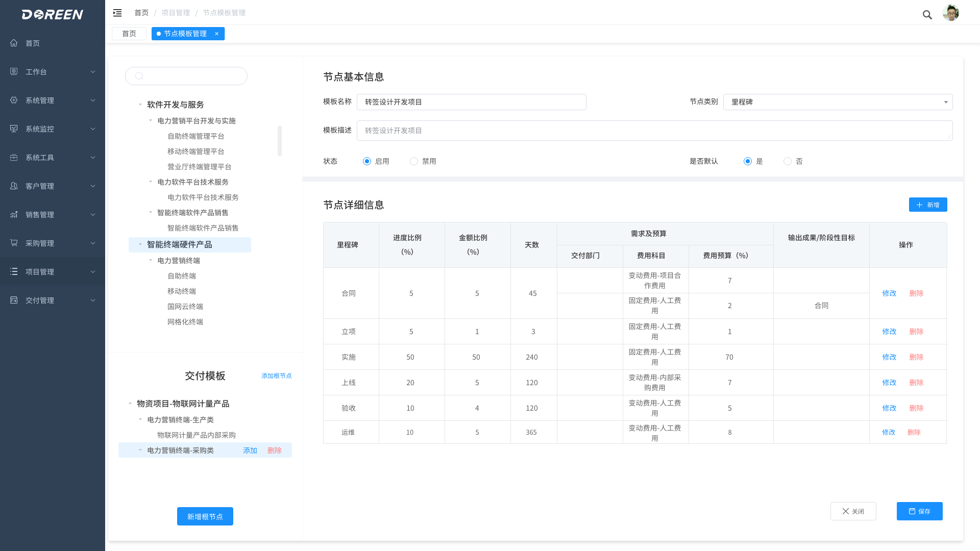Collapse the 软件开发与服务 tree node

pyautogui.click(x=140, y=105)
